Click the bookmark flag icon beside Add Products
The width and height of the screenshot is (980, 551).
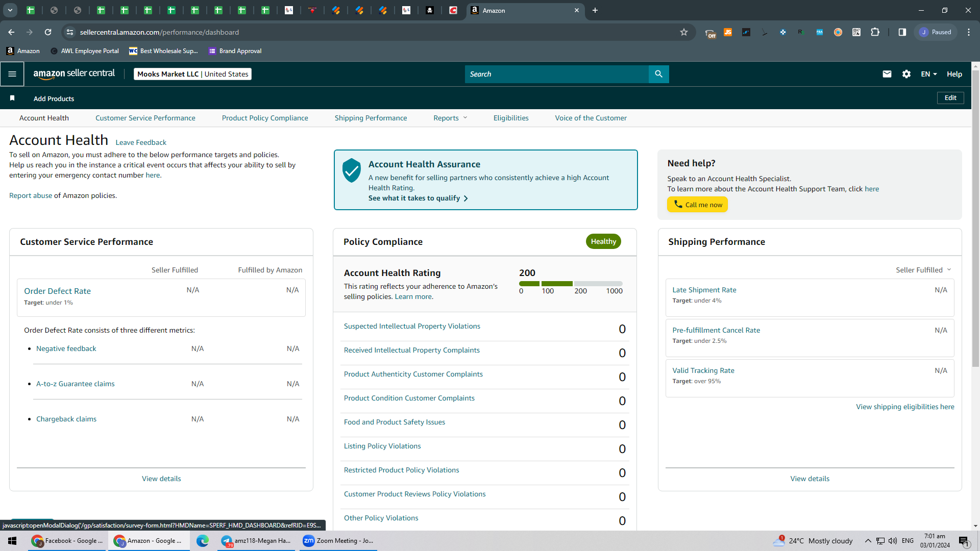coord(12,98)
